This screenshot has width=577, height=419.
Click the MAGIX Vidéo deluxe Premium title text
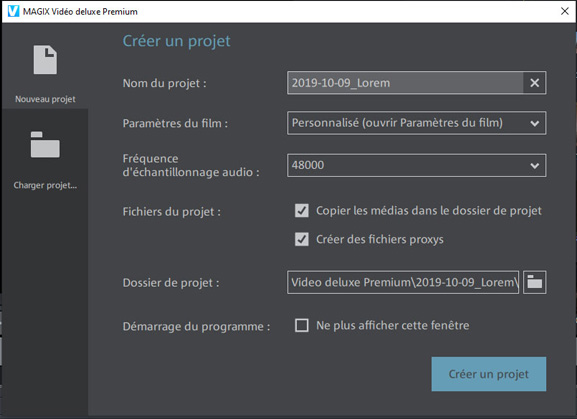click(80, 11)
